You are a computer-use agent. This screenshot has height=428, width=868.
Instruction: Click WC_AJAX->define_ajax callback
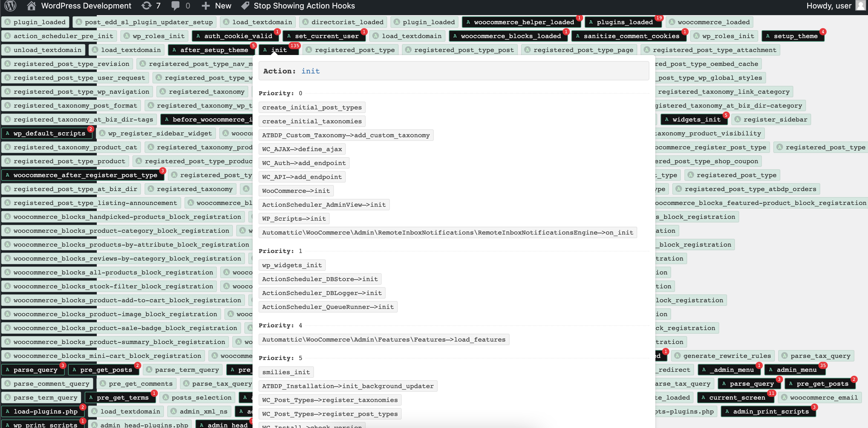pos(302,149)
